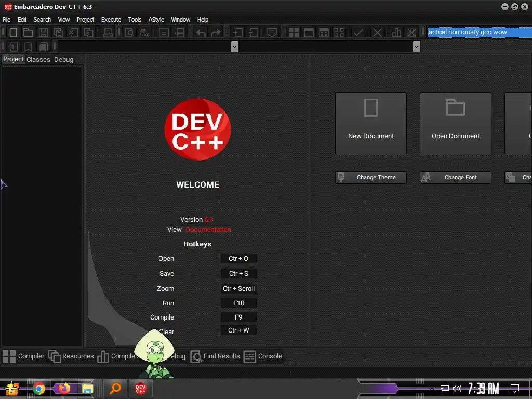Open the File menu

pos(6,20)
